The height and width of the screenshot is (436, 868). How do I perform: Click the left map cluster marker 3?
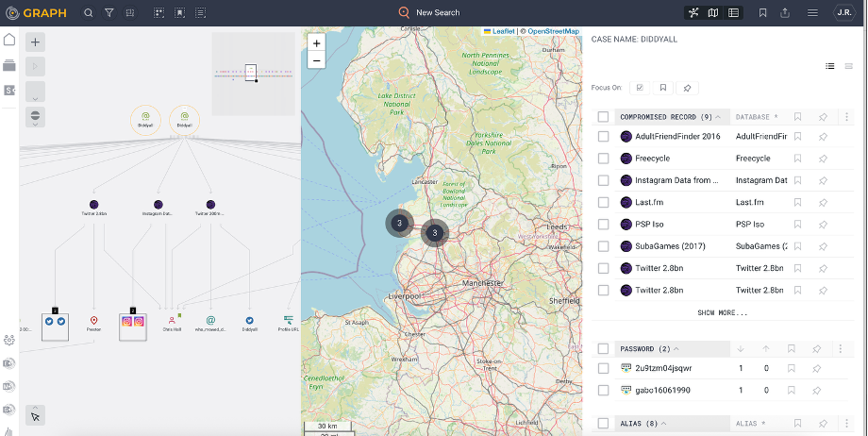tap(399, 224)
